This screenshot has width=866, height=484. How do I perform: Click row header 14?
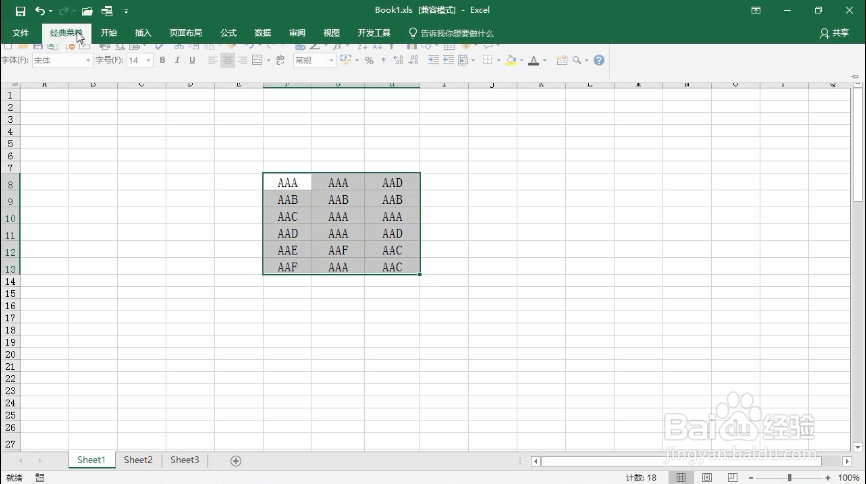coord(10,282)
